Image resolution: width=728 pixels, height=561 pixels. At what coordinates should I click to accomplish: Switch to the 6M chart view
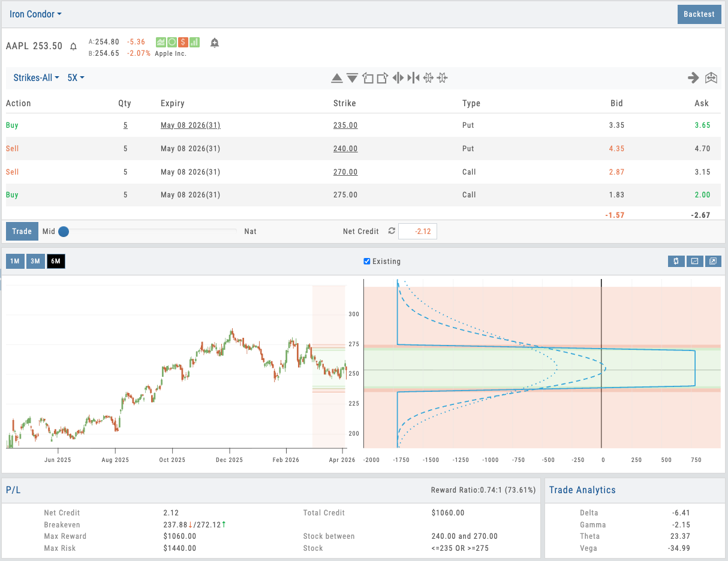56,261
